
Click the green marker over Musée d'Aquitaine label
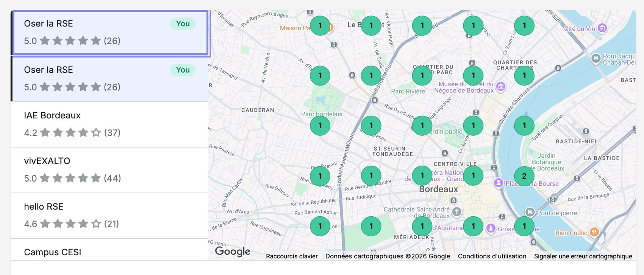(x=422, y=226)
